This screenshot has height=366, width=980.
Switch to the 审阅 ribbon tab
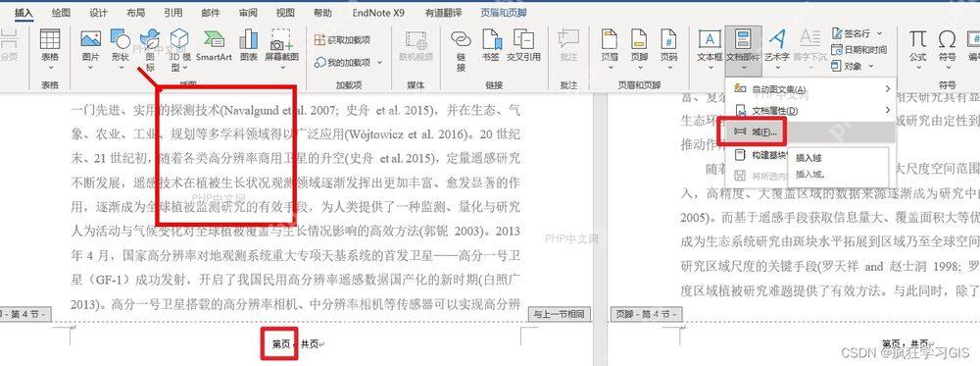tap(248, 13)
